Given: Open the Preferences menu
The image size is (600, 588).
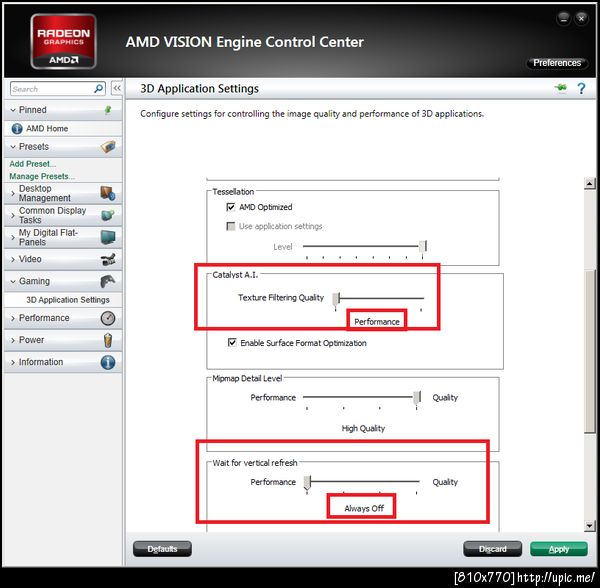Looking at the screenshot, I should [557, 63].
